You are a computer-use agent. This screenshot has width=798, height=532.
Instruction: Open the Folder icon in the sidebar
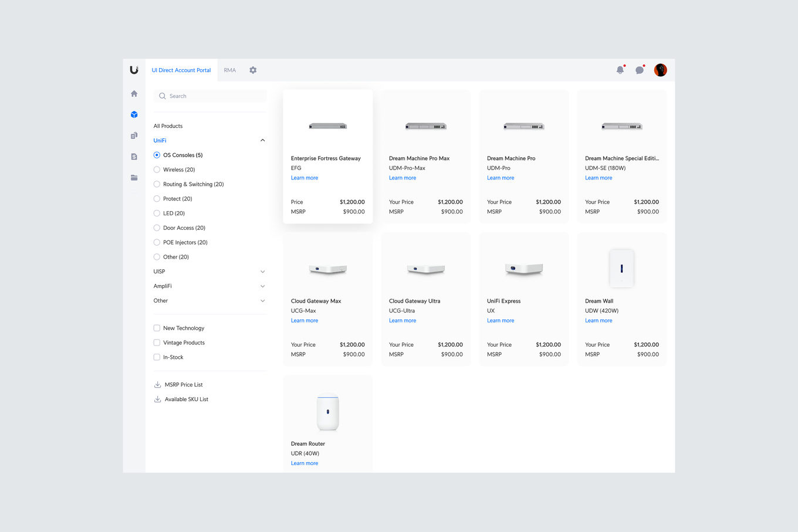pos(134,178)
